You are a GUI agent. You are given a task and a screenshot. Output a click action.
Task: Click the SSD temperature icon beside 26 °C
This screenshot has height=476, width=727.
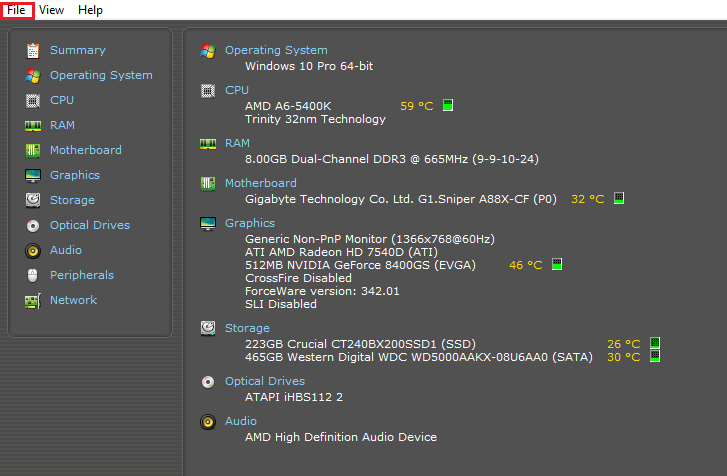click(x=655, y=343)
